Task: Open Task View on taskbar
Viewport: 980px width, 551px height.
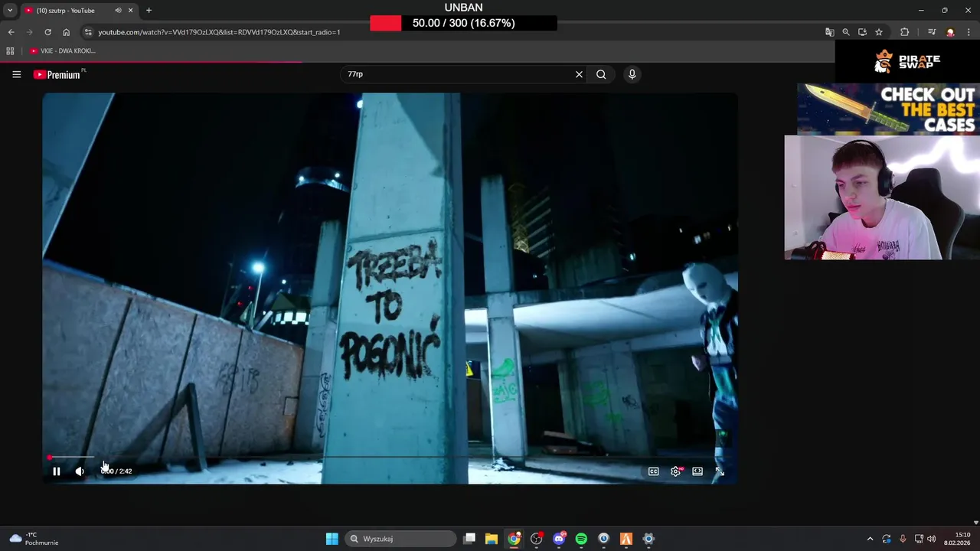Action: [469, 539]
